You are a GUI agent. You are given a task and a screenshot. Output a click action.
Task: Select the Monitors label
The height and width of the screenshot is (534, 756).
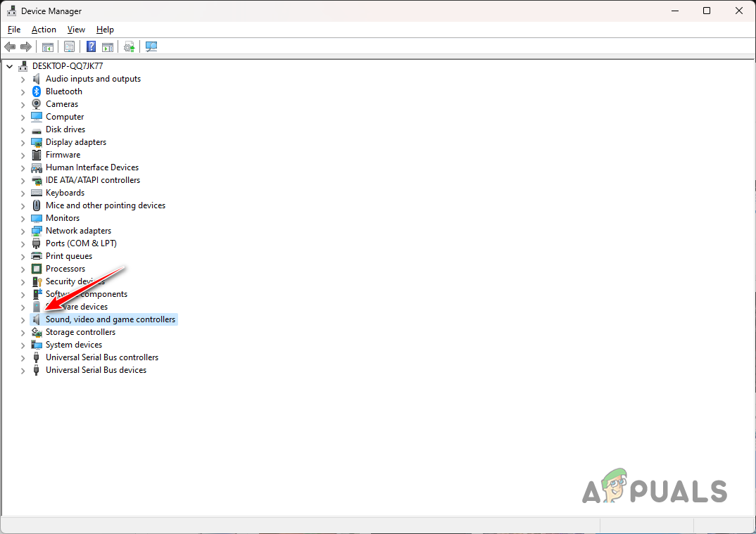pyautogui.click(x=63, y=218)
